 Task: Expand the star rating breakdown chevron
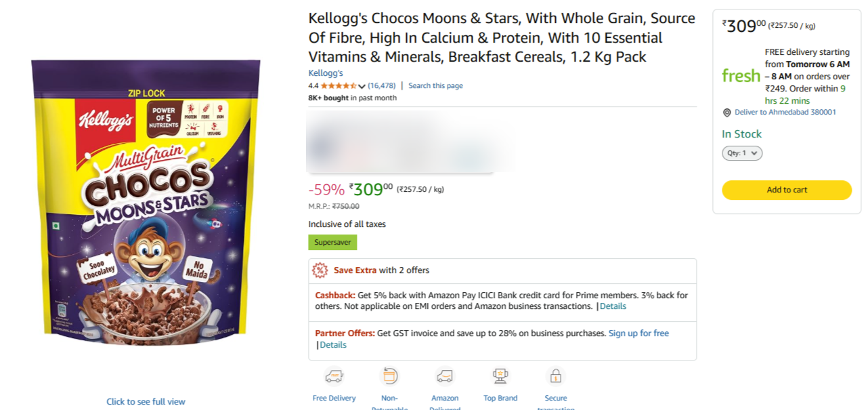362,86
